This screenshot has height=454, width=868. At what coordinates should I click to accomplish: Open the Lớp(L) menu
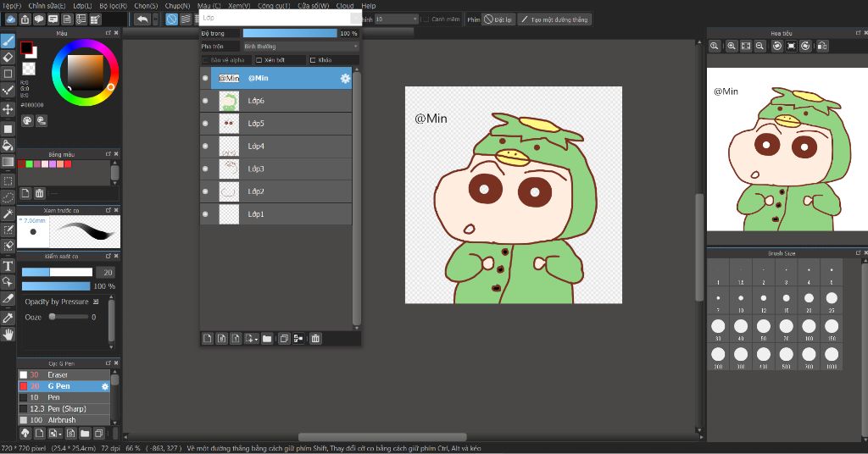[82, 6]
